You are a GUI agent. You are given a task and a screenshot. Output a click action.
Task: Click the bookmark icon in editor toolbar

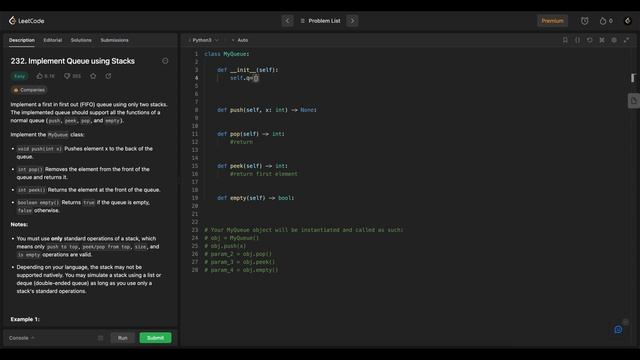tap(565, 40)
